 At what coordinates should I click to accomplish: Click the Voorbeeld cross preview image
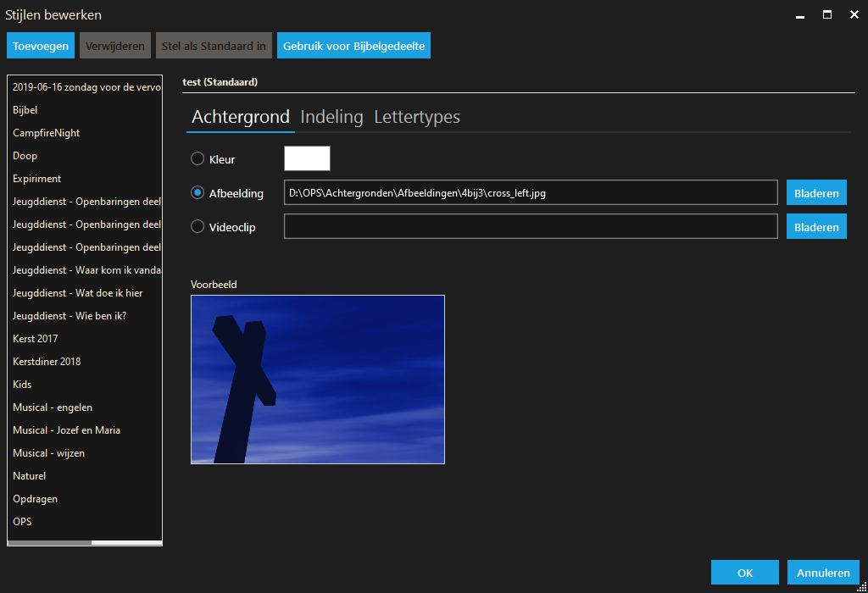coord(318,380)
